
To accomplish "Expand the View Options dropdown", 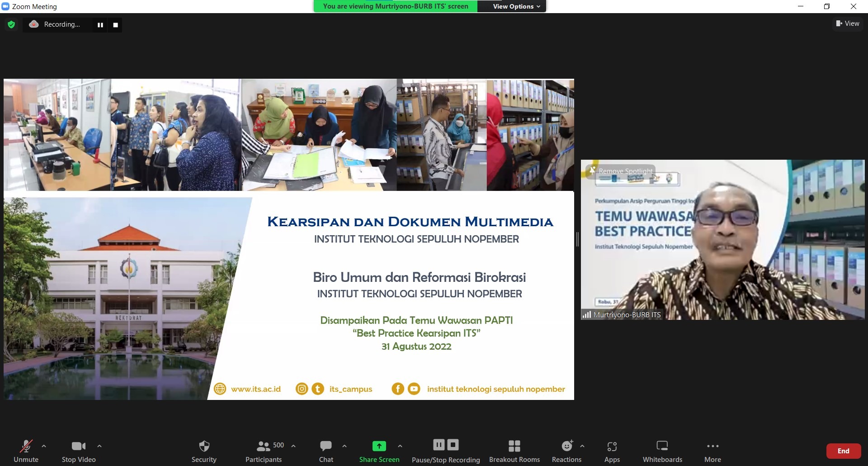I will pyautogui.click(x=516, y=6).
